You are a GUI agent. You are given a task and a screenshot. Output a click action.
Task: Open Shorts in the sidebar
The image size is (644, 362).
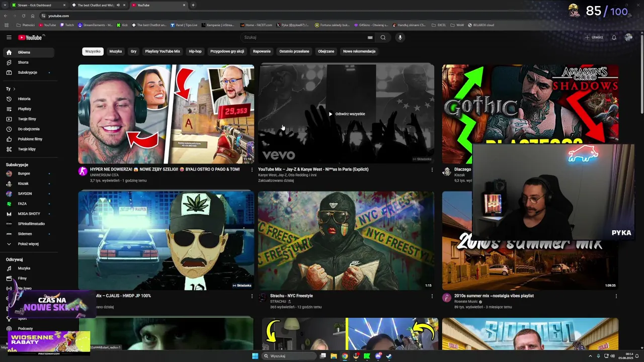[28, 62]
